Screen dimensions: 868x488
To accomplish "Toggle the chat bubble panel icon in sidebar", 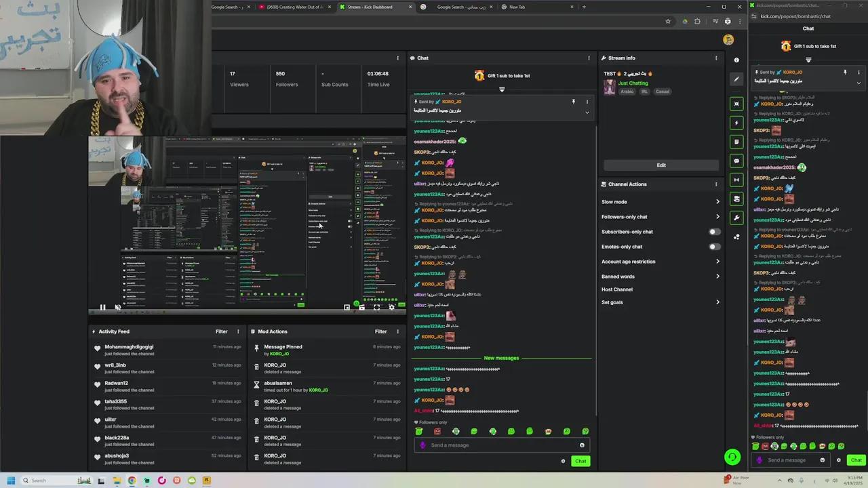I will click(x=736, y=161).
